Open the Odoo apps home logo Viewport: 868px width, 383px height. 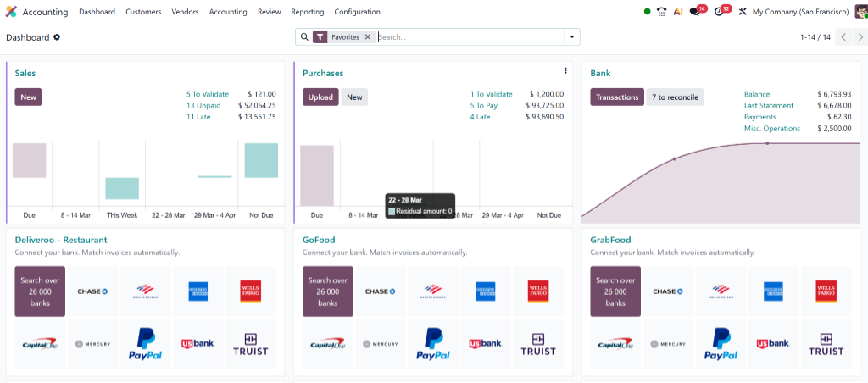[x=11, y=12]
